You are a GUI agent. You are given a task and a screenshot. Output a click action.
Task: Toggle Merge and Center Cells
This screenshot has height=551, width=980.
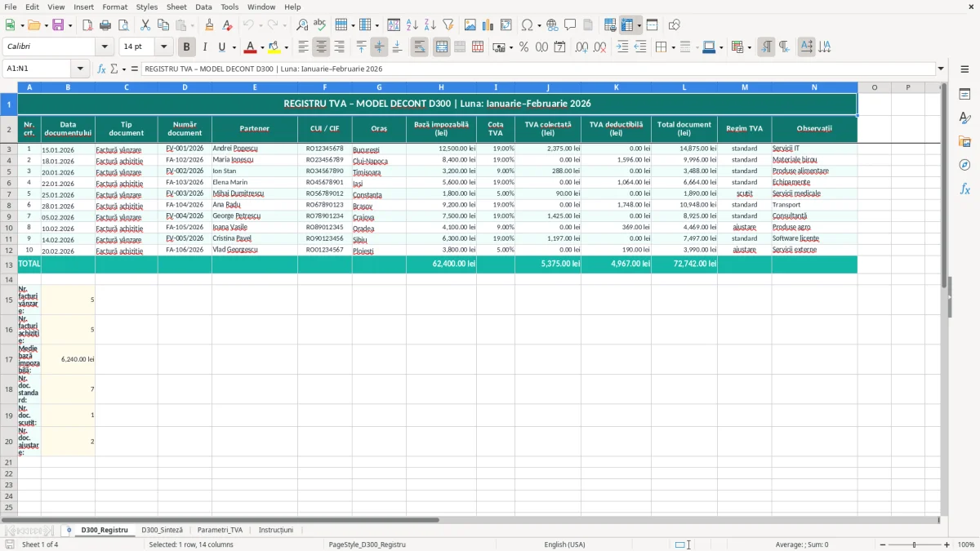coord(442,47)
